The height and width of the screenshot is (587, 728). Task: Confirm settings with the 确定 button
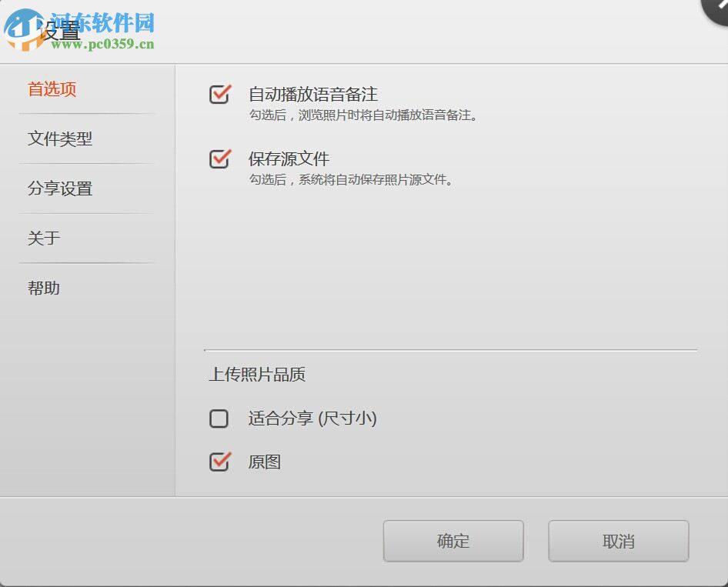[x=452, y=541]
